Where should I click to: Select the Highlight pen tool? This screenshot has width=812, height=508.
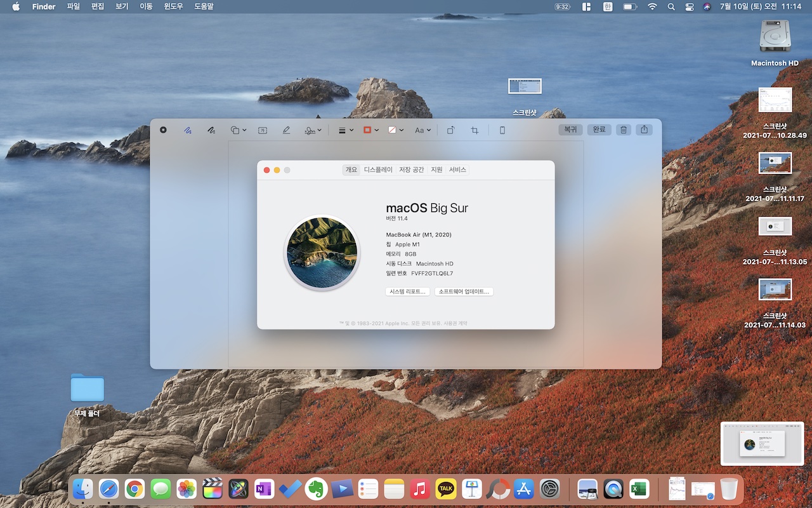(286, 130)
